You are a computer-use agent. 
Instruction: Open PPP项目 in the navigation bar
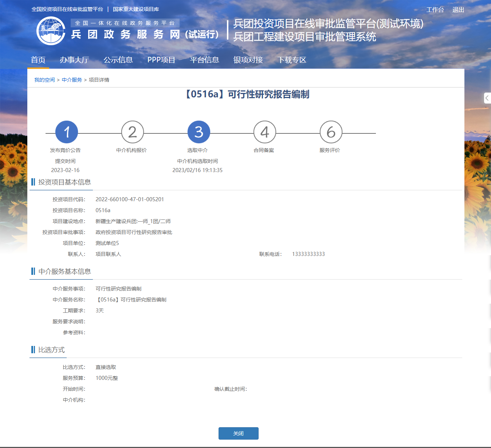161,60
